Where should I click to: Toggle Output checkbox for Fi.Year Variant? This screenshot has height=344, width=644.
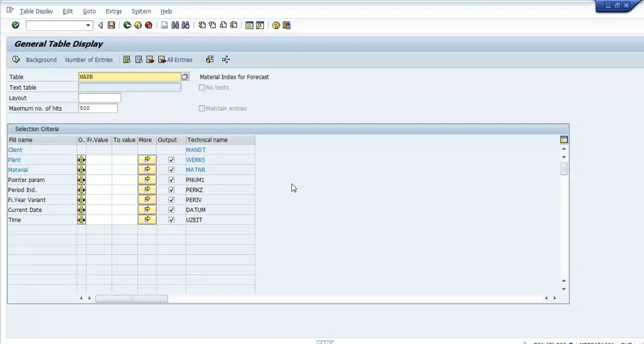coord(172,200)
